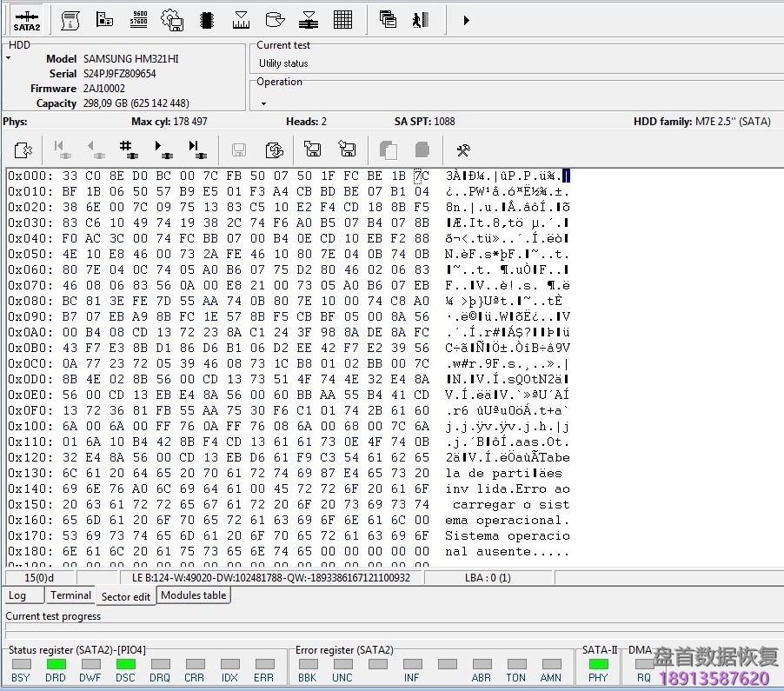Open the terminal speed 9600/57600 settings
The height and width of the screenshot is (691, 784).
pos(138,19)
